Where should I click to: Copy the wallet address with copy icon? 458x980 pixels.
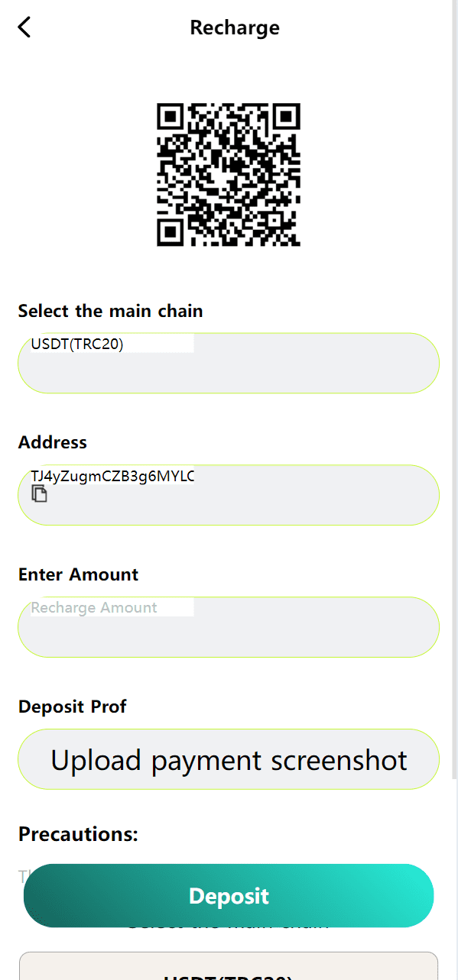point(39,493)
